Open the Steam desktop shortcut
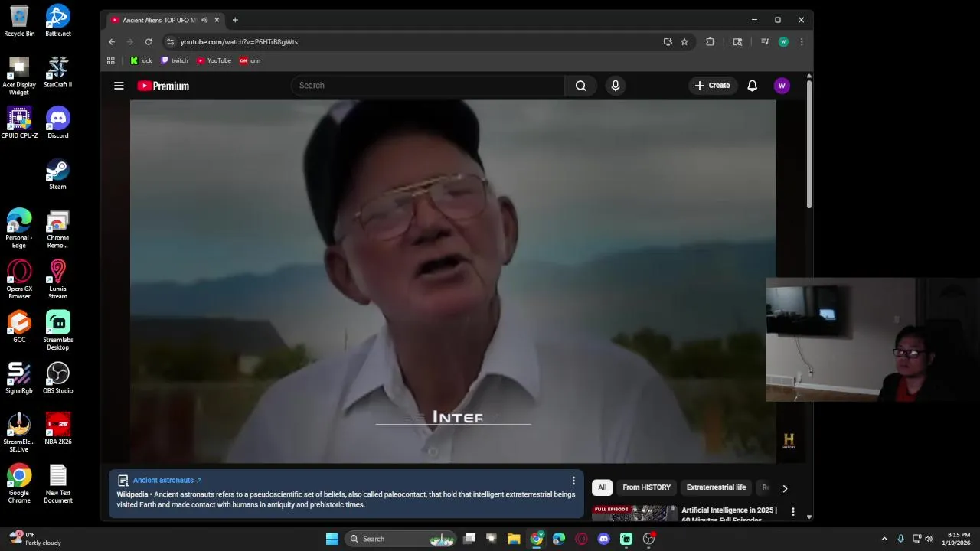980x551 pixels. [58, 174]
